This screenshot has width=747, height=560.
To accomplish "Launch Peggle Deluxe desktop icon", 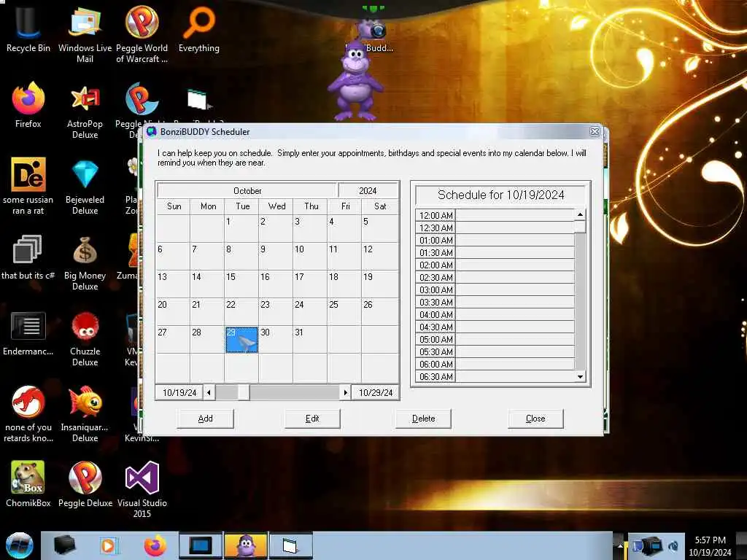I will [x=85, y=483].
